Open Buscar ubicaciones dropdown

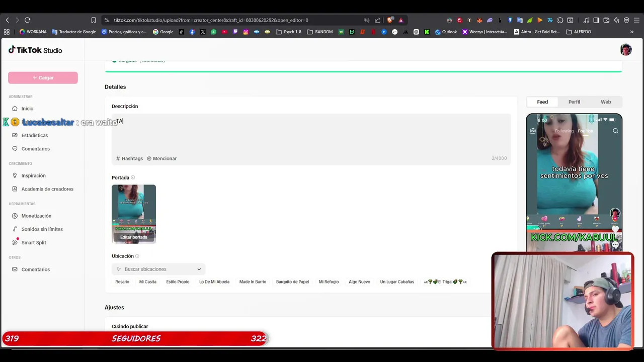[158, 269]
